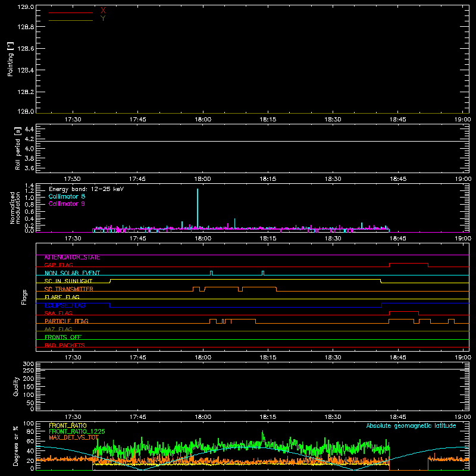Click the SAA_FLAG label
The height and width of the screenshot is (476, 476).
[58, 313]
